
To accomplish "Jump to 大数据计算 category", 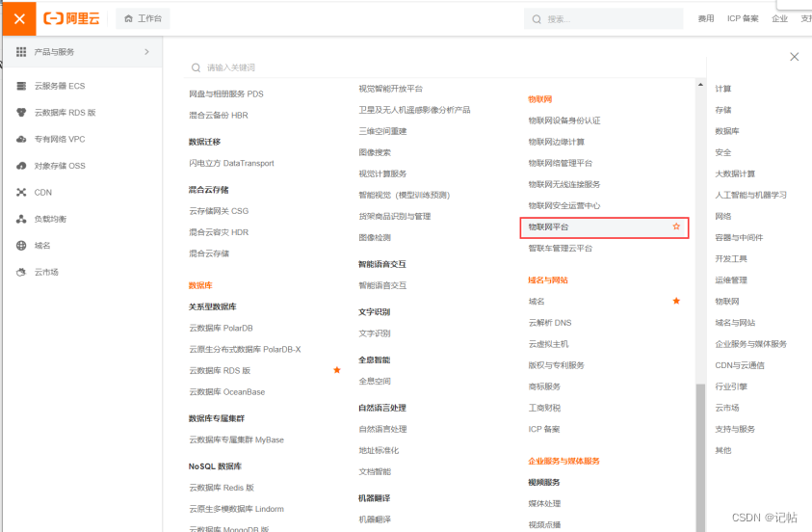I will coord(735,173).
